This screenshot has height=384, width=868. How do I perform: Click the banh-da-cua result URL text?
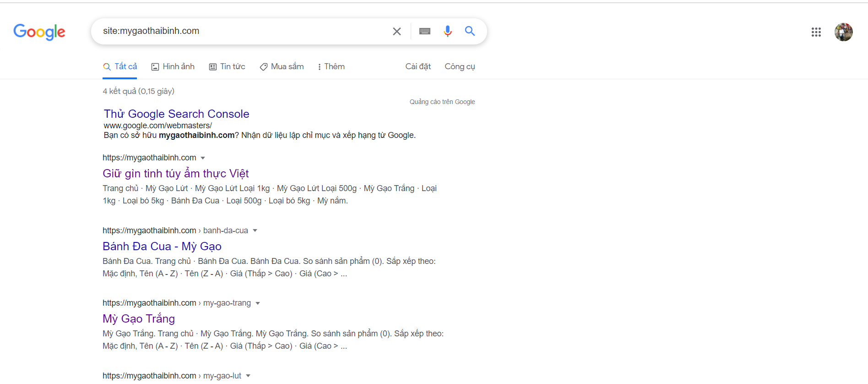tap(175, 230)
